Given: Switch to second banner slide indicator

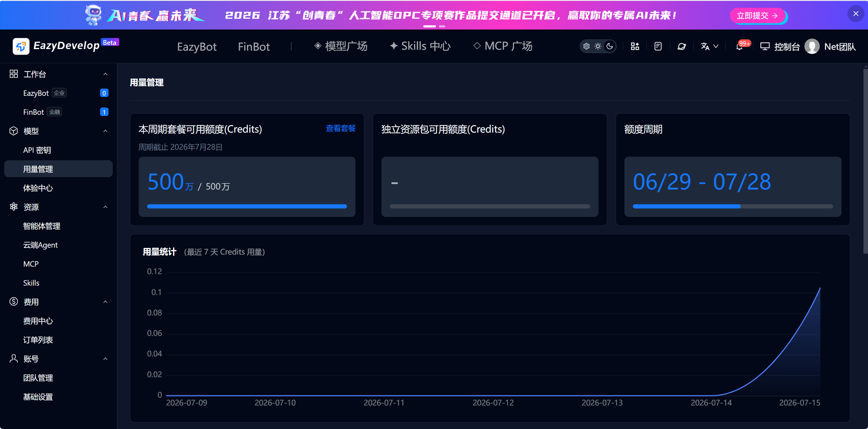Looking at the screenshot, I should (442, 26).
